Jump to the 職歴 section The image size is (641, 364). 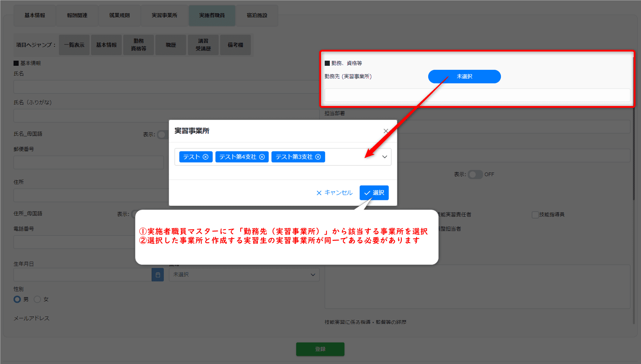pyautogui.click(x=171, y=45)
